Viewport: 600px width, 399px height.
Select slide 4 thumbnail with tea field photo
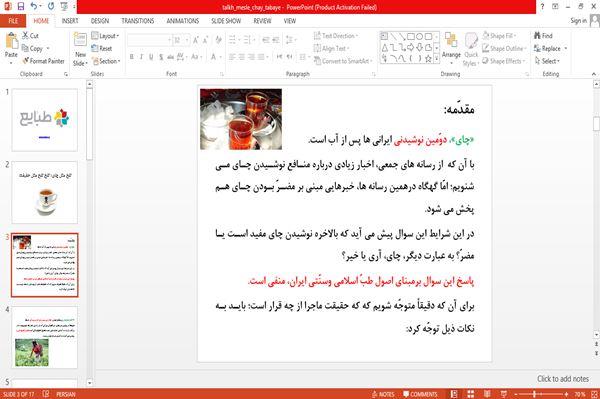(44, 337)
